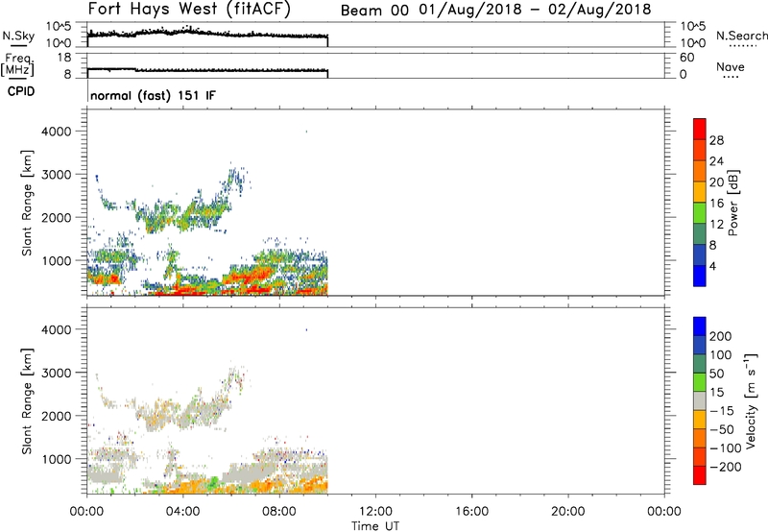
Task: Click the '-200' tick on the velocity colorbar
Action: point(726,467)
